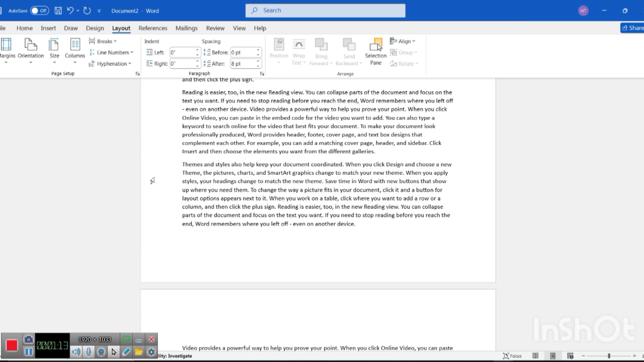The width and height of the screenshot is (644, 362).
Task: Minimize the recorder toolbar
Action: (x=139, y=340)
